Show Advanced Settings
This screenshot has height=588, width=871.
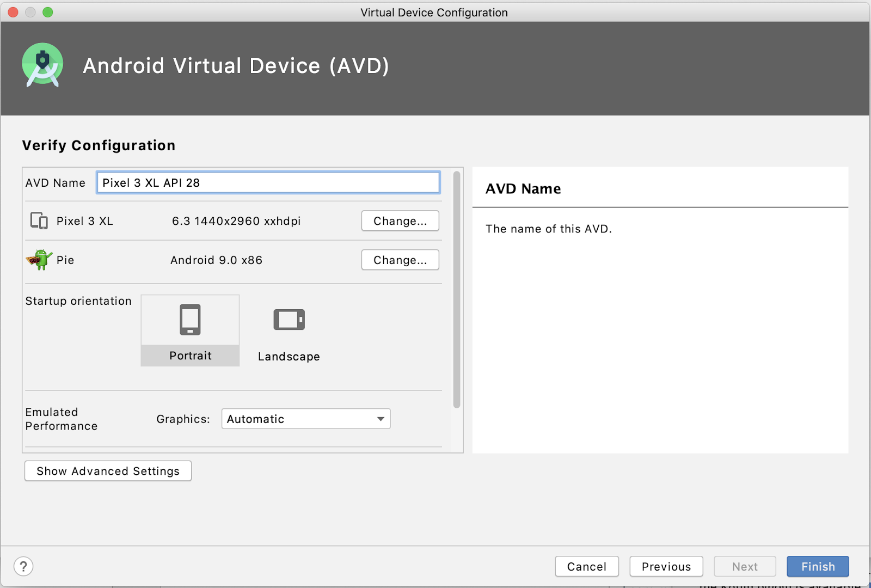coord(108,471)
